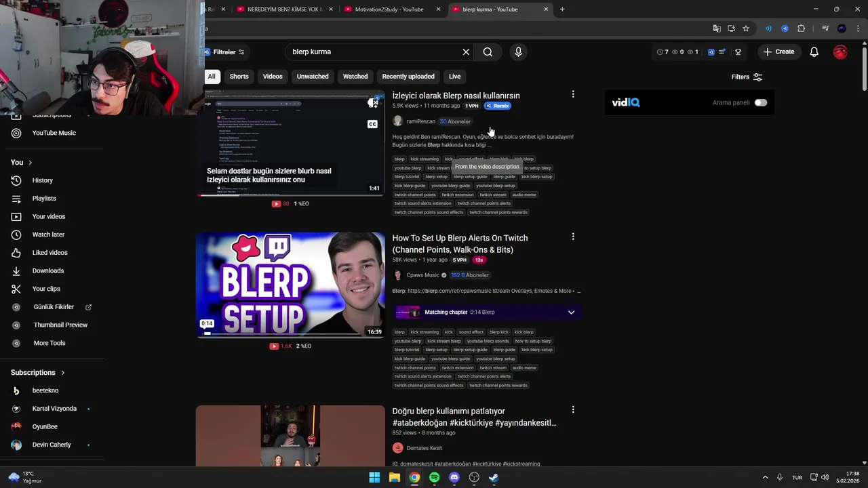Open History in the sidebar
The height and width of the screenshot is (488, 868).
pyautogui.click(x=42, y=180)
